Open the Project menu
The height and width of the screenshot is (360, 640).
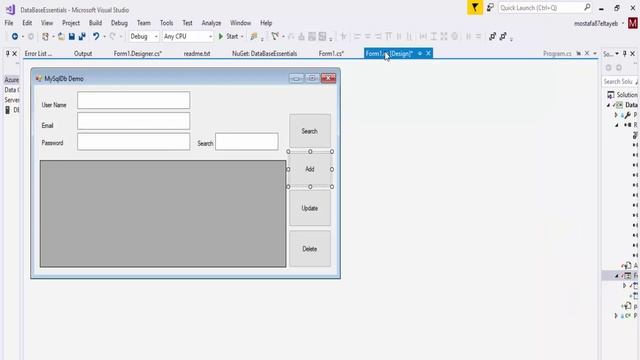[x=71, y=23]
